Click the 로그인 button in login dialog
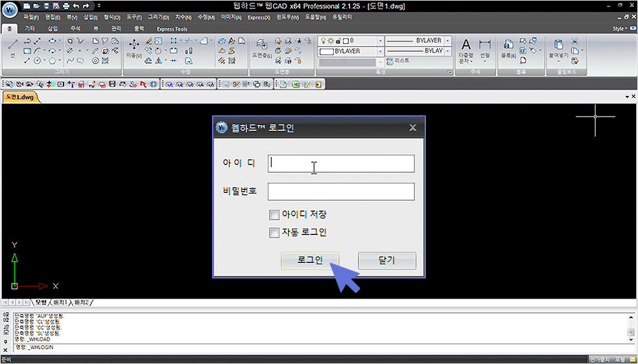 [x=310, y=261]
